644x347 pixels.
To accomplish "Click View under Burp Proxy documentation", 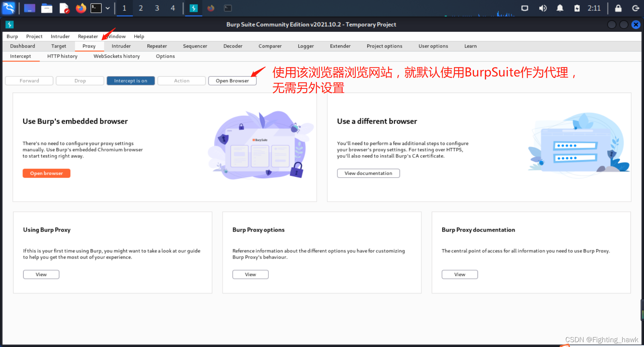I will click(x=460, y=275).
